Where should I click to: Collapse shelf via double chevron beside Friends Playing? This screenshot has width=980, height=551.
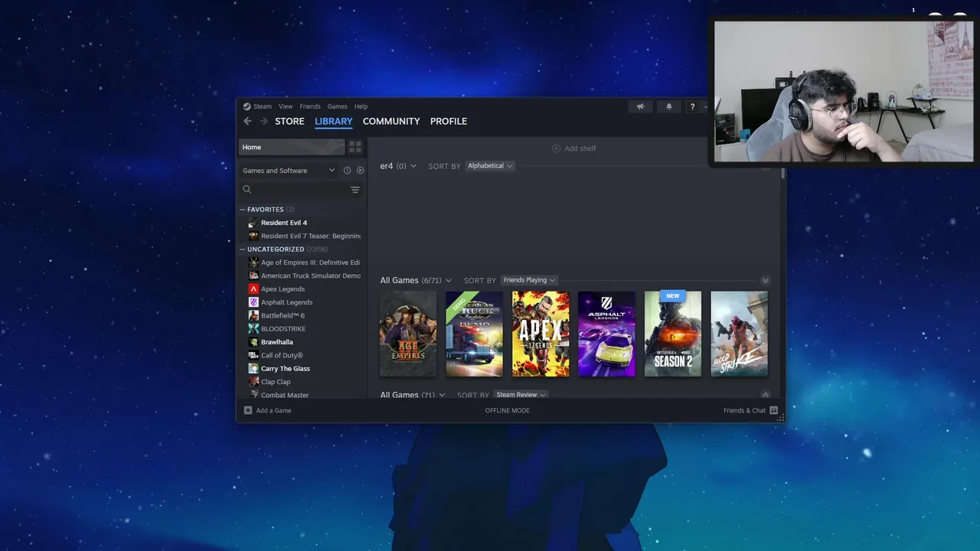point(765,281)
